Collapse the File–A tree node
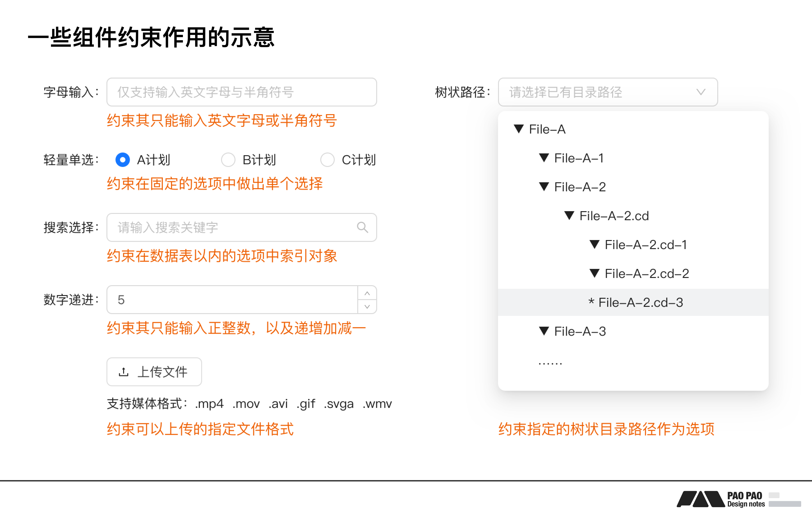This screenshot has height=518, width=812. 519,129
